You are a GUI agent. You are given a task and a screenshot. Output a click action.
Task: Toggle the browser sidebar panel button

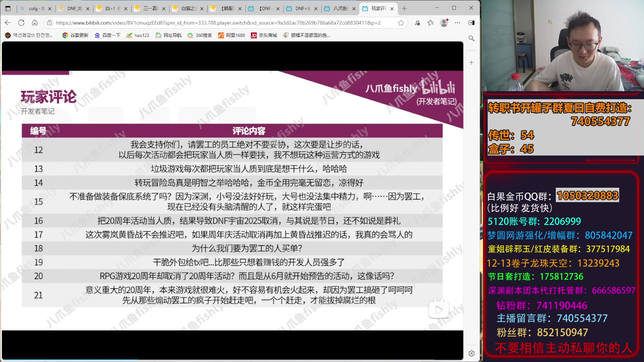[471, 23]
